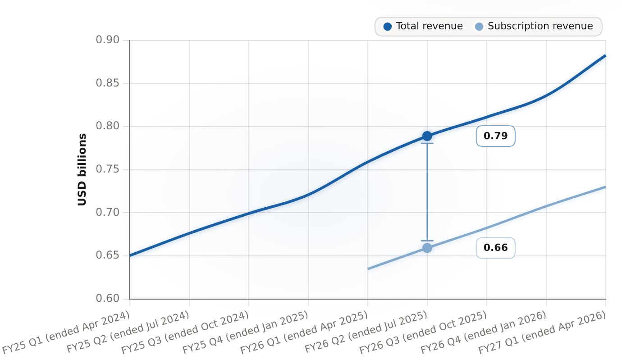Click the FY26 Q4 (ended Jan 2026) axis label

tap(485, 332)
